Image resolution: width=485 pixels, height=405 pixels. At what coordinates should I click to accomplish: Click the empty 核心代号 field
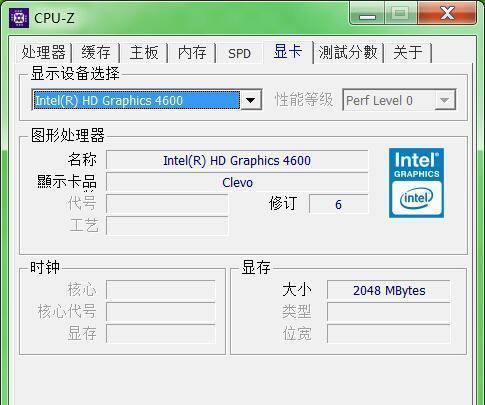161,311
